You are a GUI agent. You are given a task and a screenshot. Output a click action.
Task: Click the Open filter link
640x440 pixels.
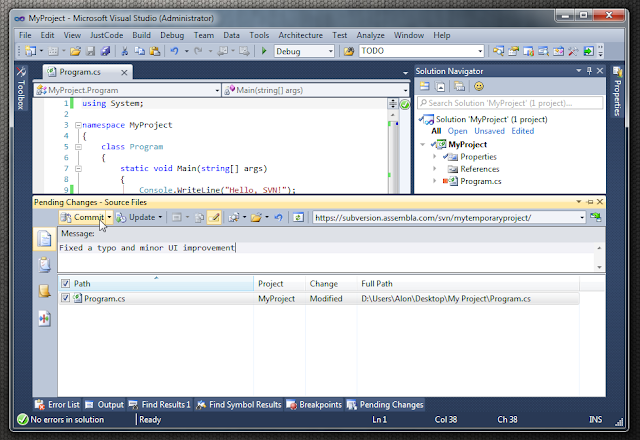(457, 131)
